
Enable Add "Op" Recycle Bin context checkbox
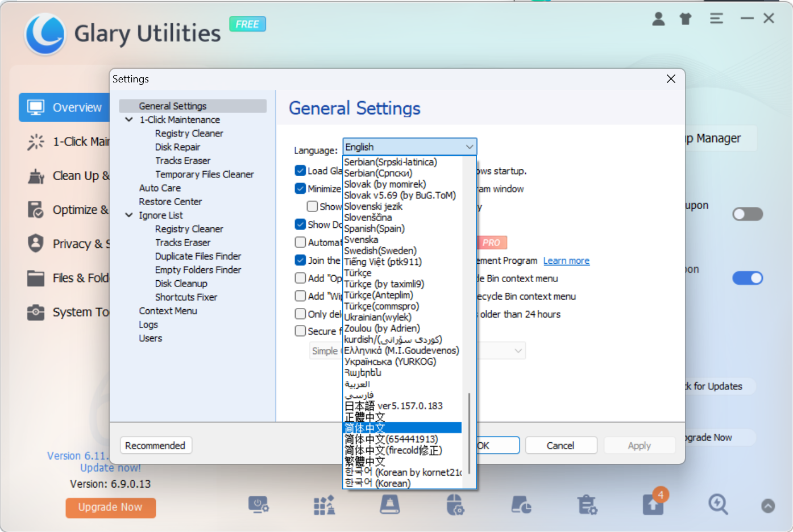(301, 278)
